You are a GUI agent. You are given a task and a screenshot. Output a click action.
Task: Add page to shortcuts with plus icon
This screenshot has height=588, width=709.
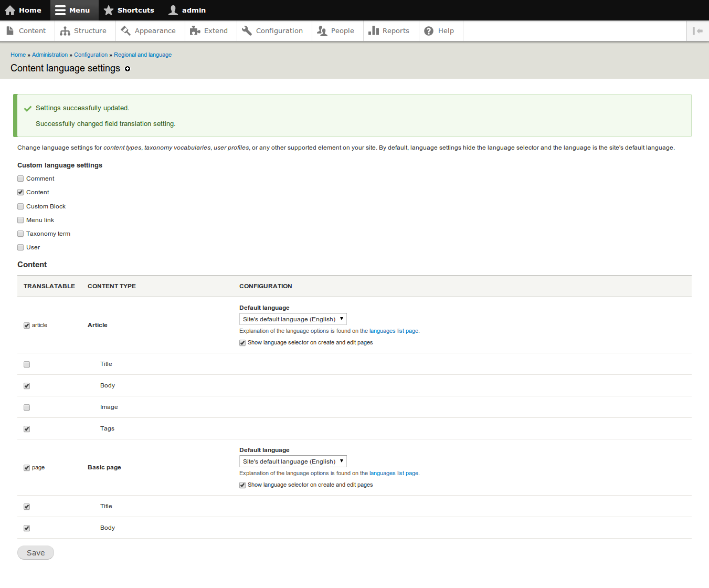tap(128, 69)
